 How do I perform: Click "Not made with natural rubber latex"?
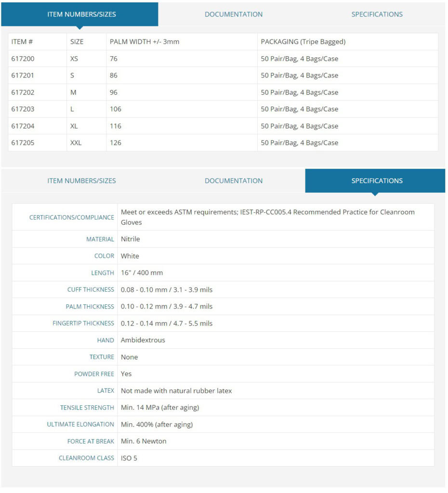[176, 391]
